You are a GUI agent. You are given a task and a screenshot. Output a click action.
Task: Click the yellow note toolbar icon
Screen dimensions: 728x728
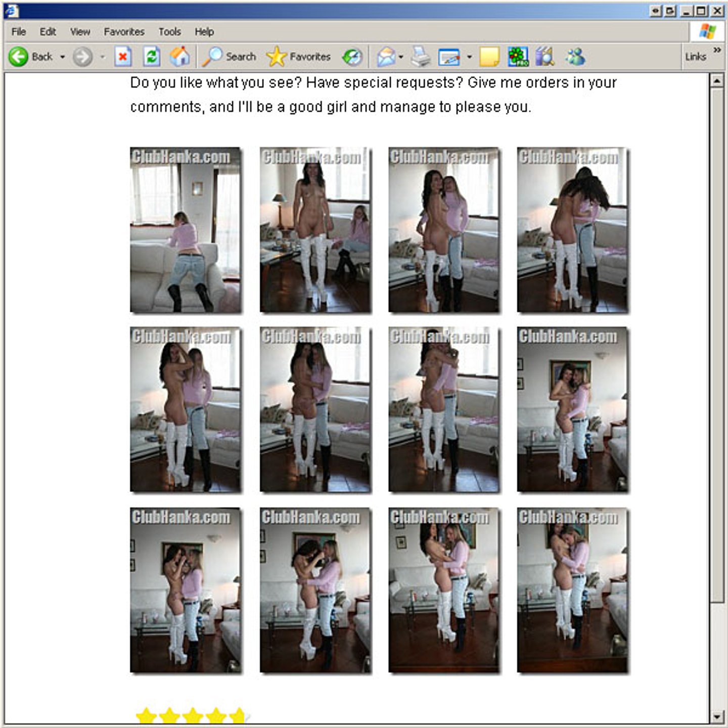[489, 57]
